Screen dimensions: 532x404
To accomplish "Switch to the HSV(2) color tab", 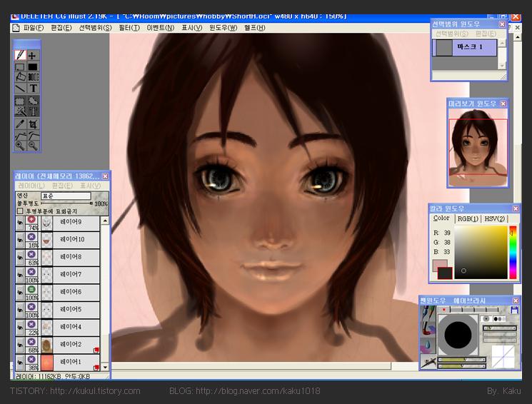I will tap(494, 219).
